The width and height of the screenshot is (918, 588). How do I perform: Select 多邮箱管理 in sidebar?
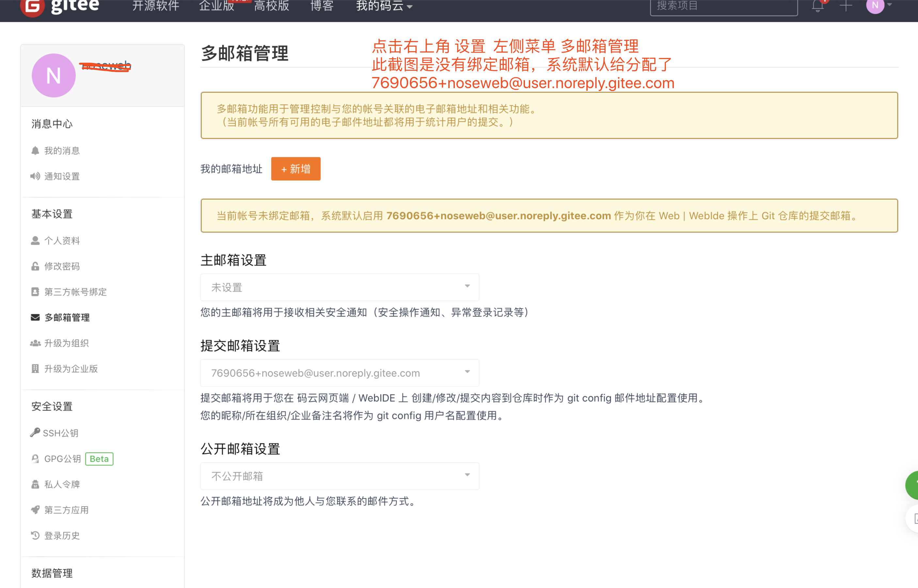(67, 317)
